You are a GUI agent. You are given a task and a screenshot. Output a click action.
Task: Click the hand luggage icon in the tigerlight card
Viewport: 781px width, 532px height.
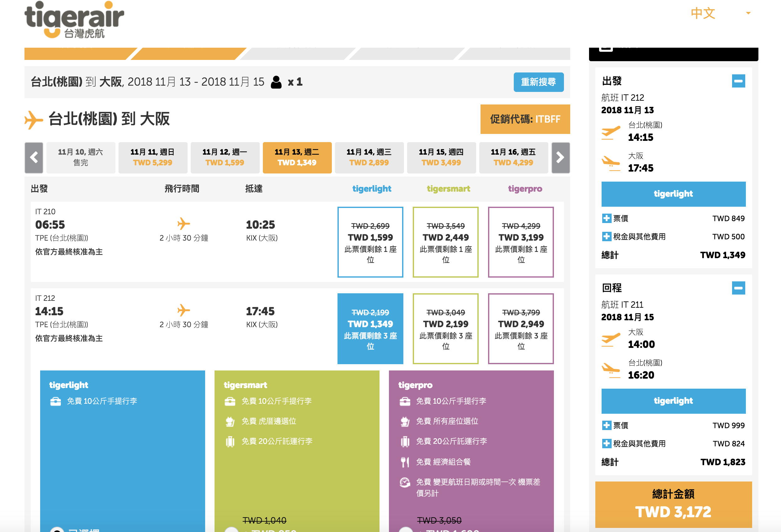point(56,401)
